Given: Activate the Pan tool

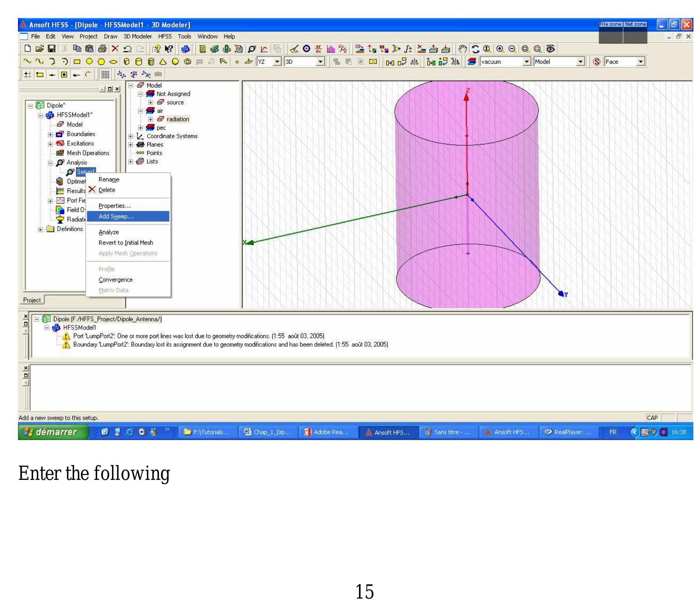Looking at the screenshot, I should click(463, 48).
